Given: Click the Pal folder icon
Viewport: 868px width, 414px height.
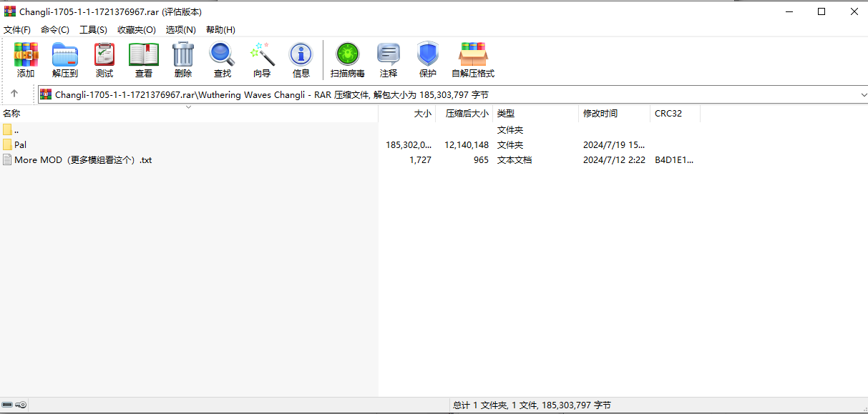Looking at the screenshot, I should pyautogui.click(x=7, y=144).
